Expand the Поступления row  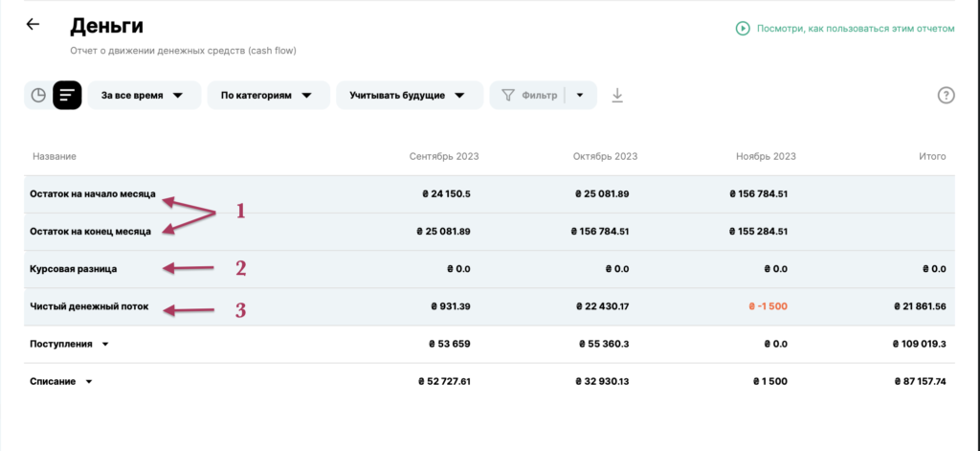click(105, 344)
